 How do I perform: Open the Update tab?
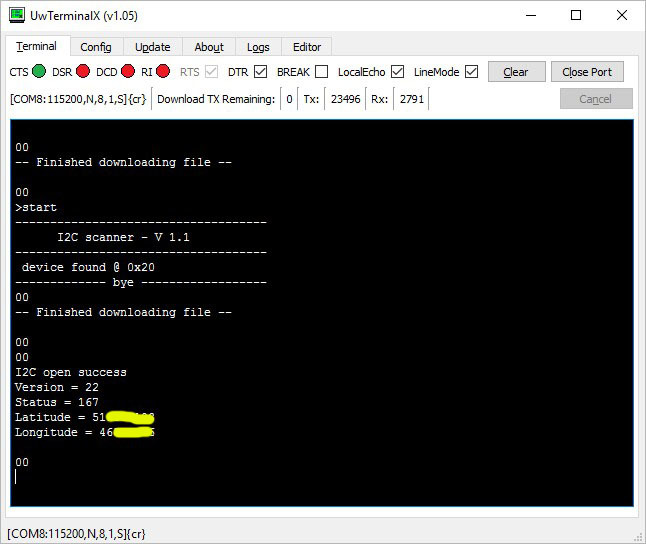click(153, 47)
